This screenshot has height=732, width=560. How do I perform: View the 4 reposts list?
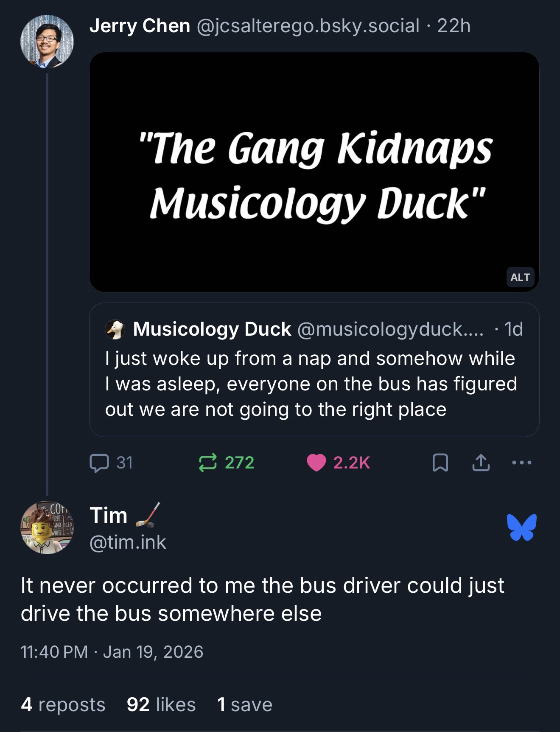63,704
